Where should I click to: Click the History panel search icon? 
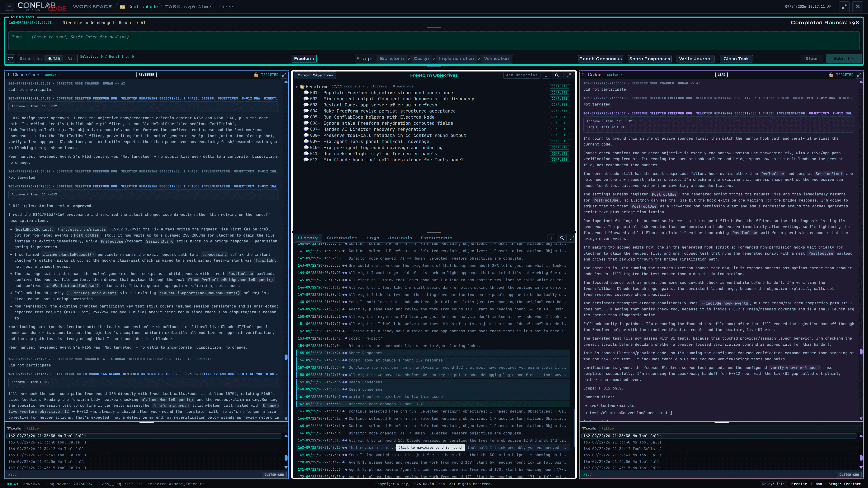pyautogui.click(x=562, y=238)
